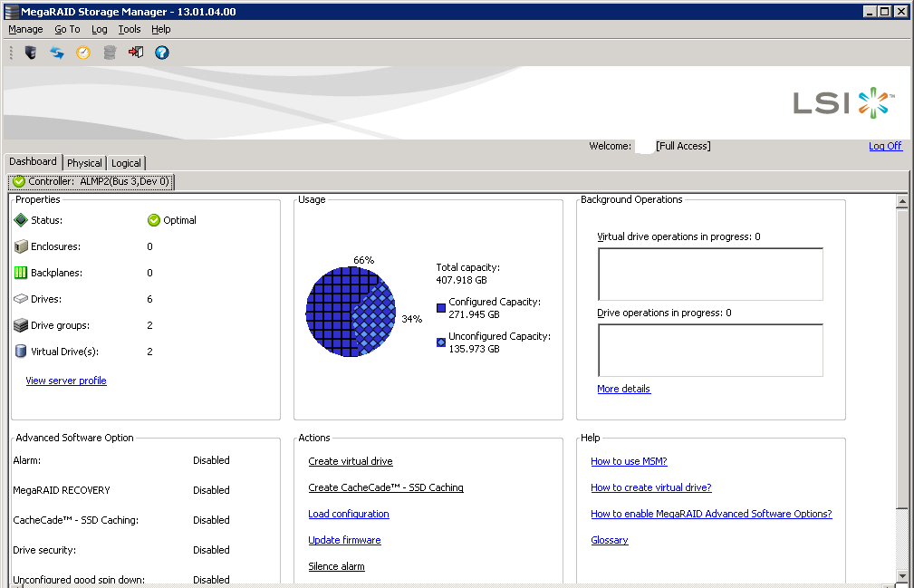Image resolution: width=914 pixels, height=588 pixels.
Task: Click the server icon in the toolbar
Action: (31, 53)
